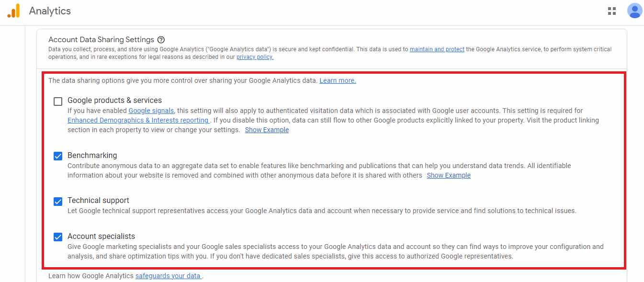Screen dimensions: 644x282
Task: Click the Technical support label
Action: pyautogui.click(x=98, y=200)
